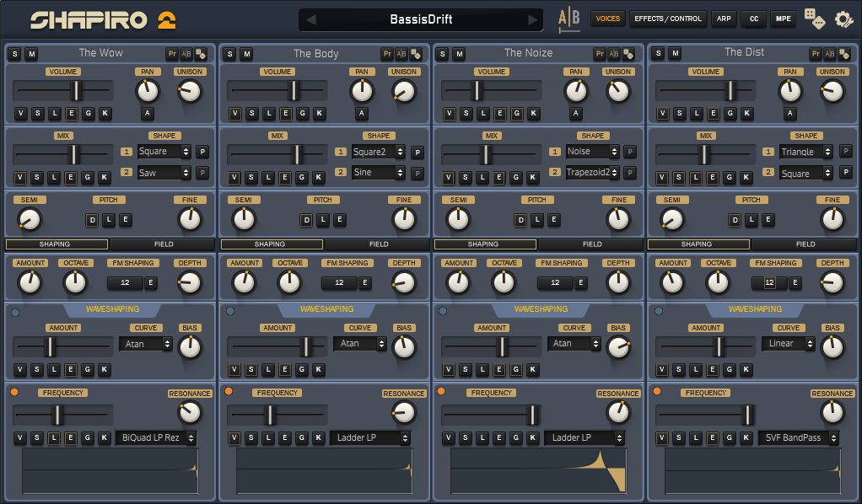This screenshot has height=504, width=862.
Task: Click the randomize dice icon in the top bar
Action: click(x=814, y=19)
